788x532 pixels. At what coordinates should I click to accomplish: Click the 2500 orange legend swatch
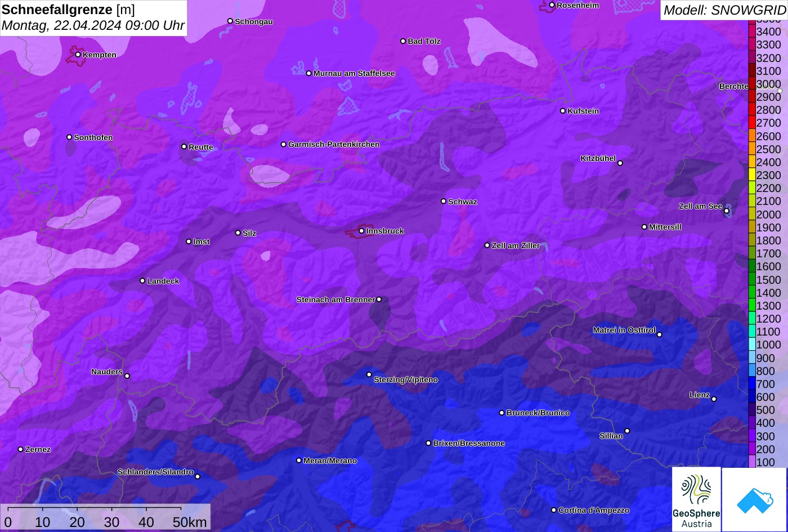tap(752, 149)
